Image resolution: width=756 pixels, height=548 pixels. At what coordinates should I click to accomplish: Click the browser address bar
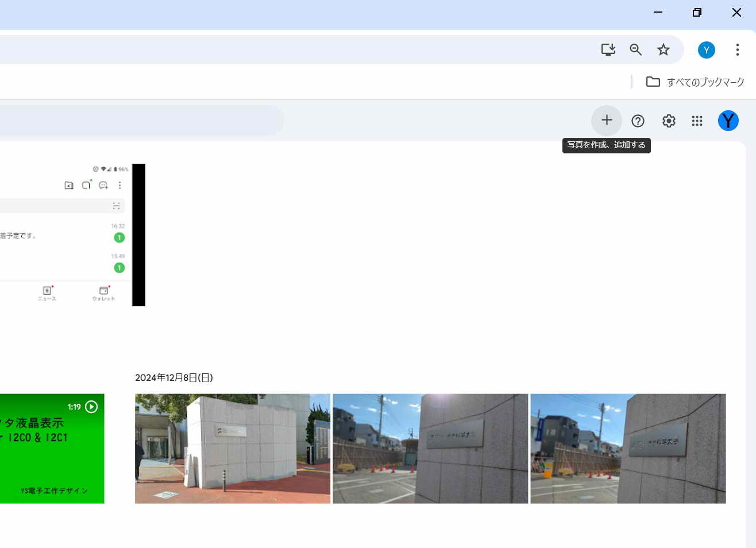click(x=287, y=50)
